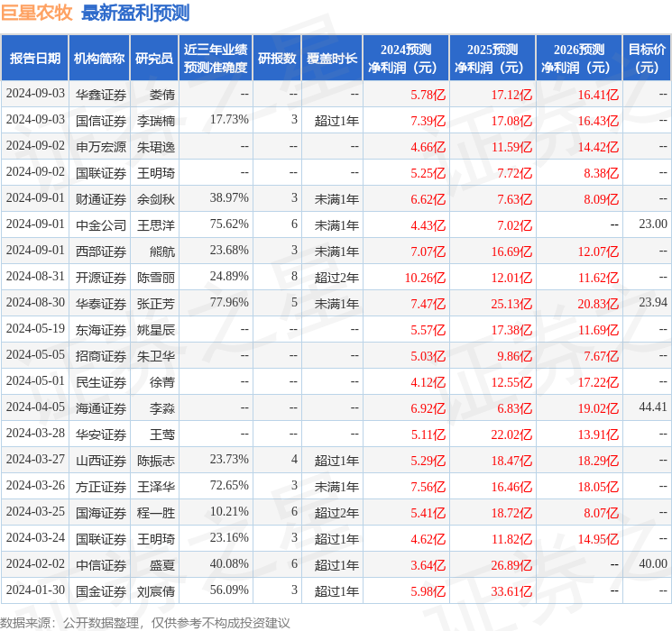Click analyst name 朱珺逸

point(156,147)
